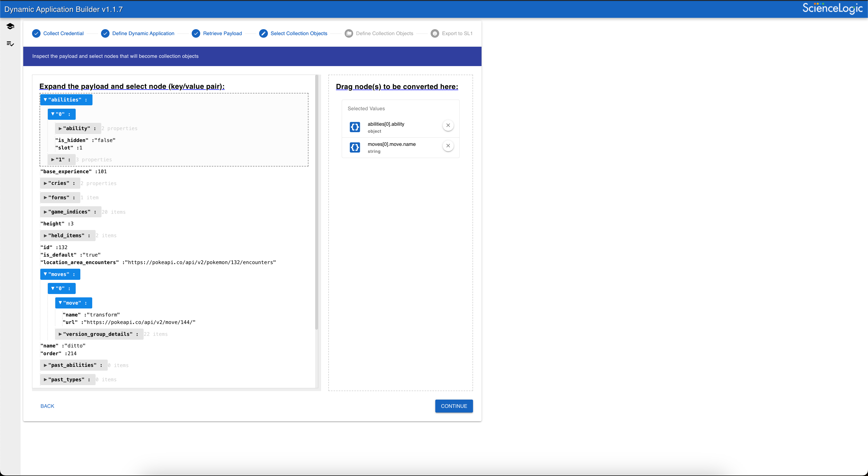Viewport: 868px width, 476px height.
Task: Collapse the "abilities" node
Action: coord(66,100)
